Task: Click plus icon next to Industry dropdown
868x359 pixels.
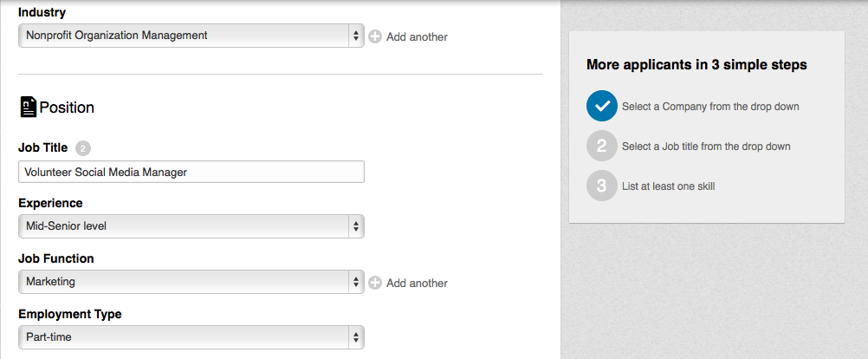Action: 375,36
